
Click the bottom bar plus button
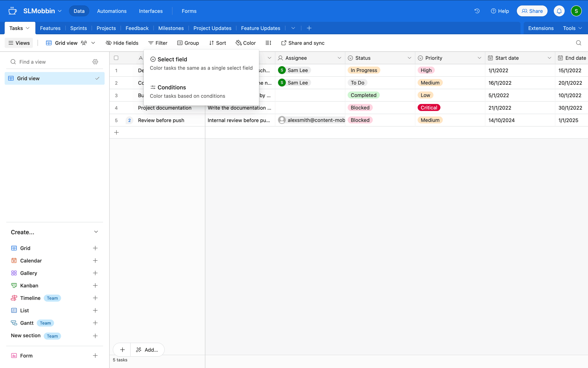(122, 350)
